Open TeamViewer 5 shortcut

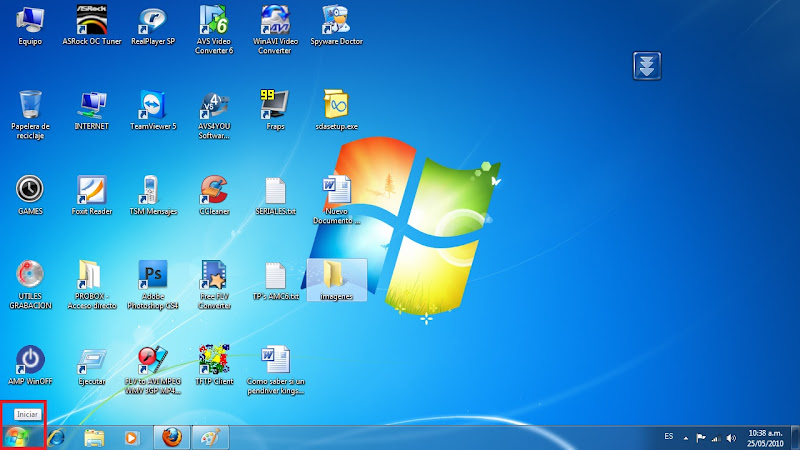pos(153,111)
